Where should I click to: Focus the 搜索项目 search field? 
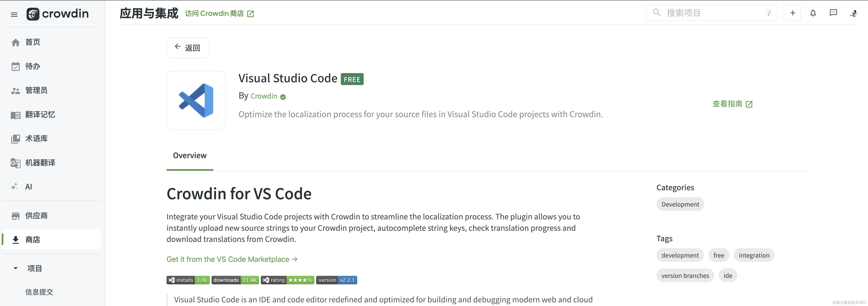point(711,13)
